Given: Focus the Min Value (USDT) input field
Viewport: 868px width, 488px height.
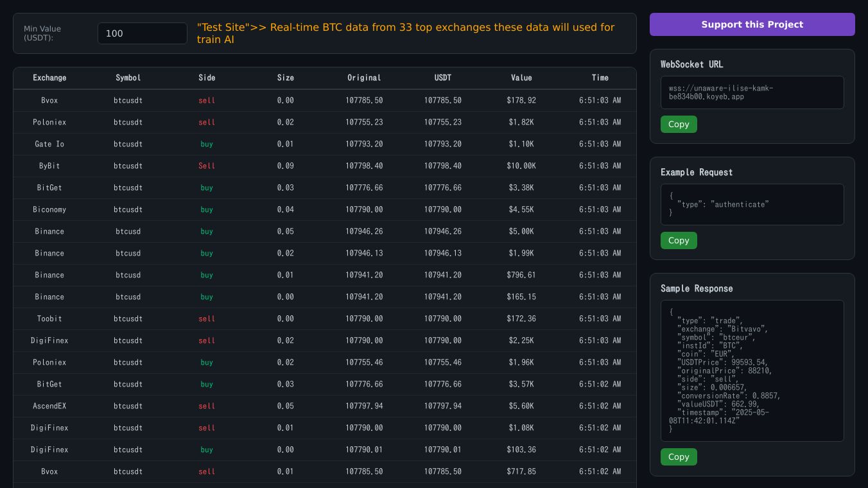Looking at the screenshot, I should click(142, 33).
